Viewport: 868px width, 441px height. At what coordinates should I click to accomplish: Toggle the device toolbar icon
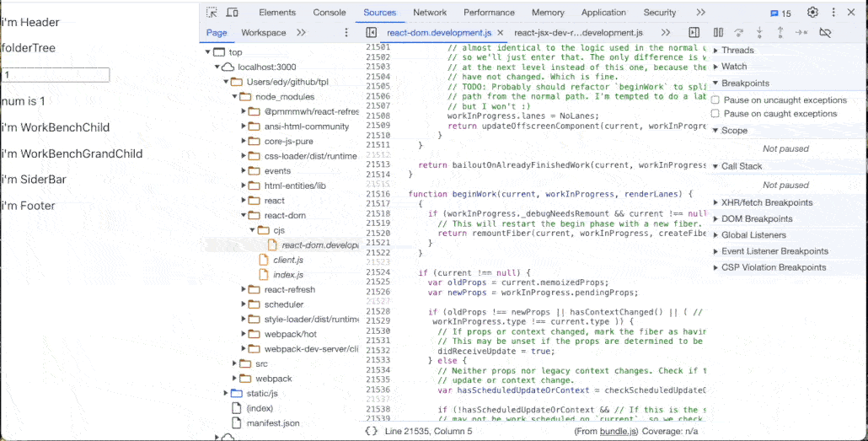(233, 12)
